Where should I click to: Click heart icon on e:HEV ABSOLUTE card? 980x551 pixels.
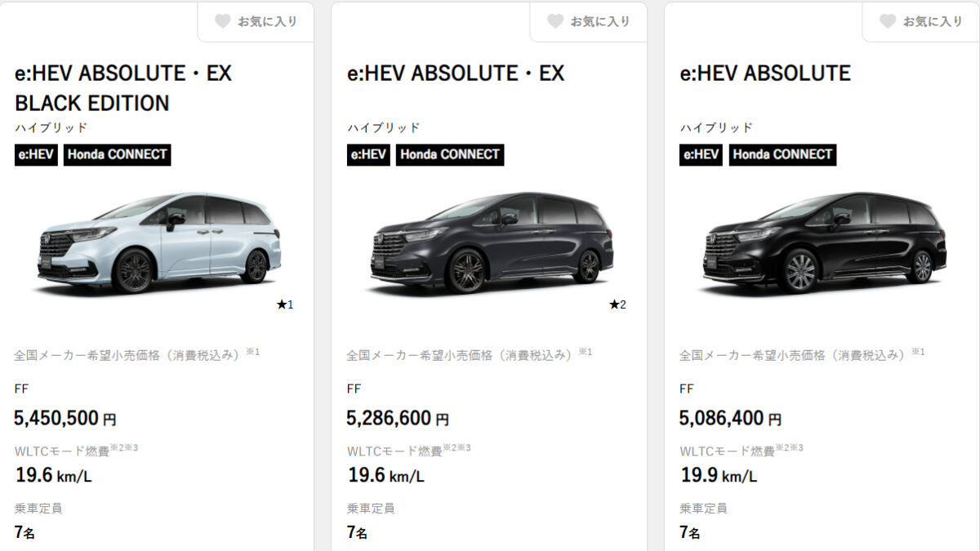coord(887,22)
